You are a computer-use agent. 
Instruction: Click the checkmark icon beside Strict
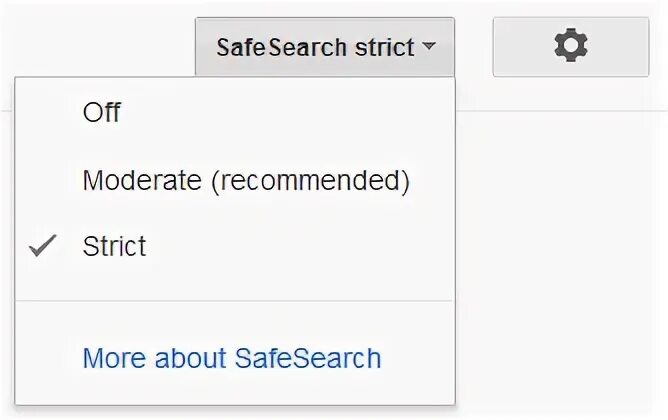43,246
